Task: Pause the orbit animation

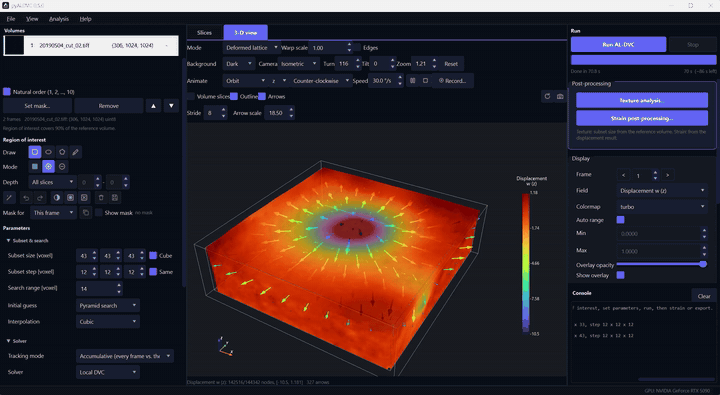Action: (412, 80)
